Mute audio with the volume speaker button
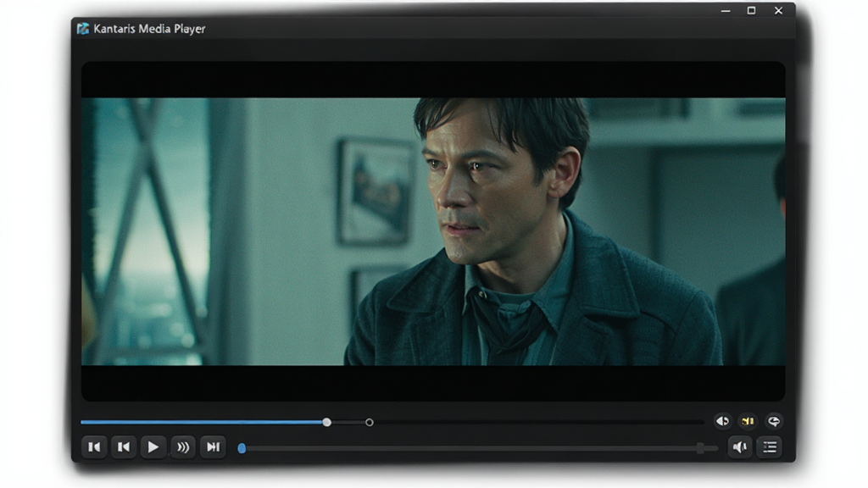The image size is (868, 488). [x=739, y=447]
